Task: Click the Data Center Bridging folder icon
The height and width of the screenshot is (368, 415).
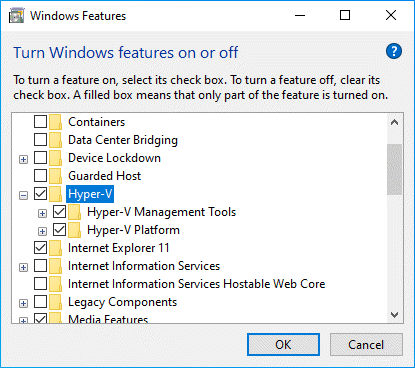Action: [55, 140]
